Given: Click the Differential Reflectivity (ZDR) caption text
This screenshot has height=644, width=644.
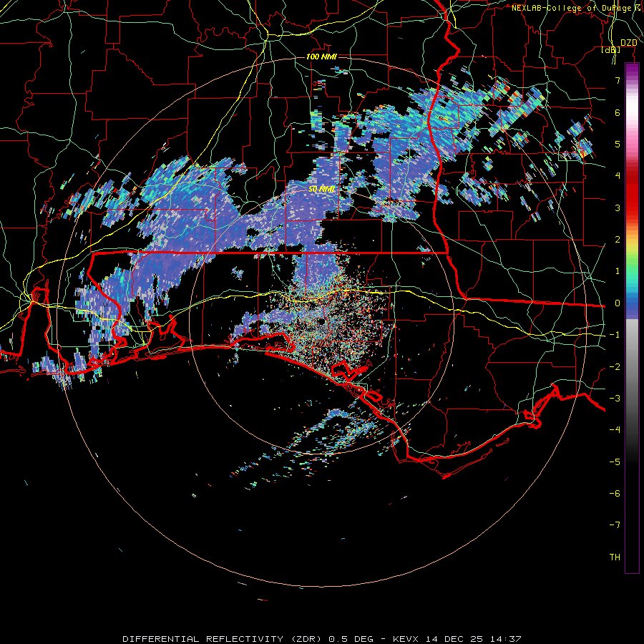Looking at the screenshot, I should pos(321,639).
